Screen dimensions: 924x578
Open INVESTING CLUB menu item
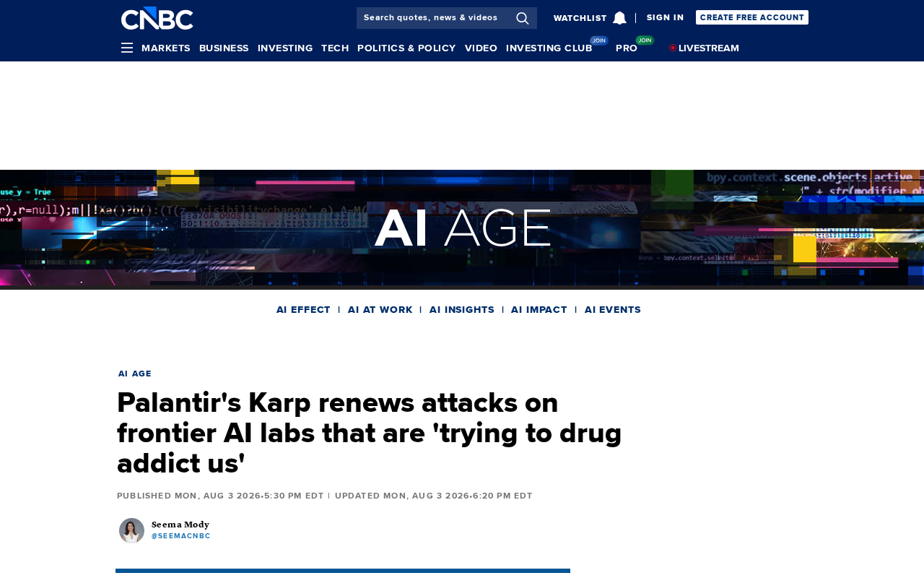549,48
